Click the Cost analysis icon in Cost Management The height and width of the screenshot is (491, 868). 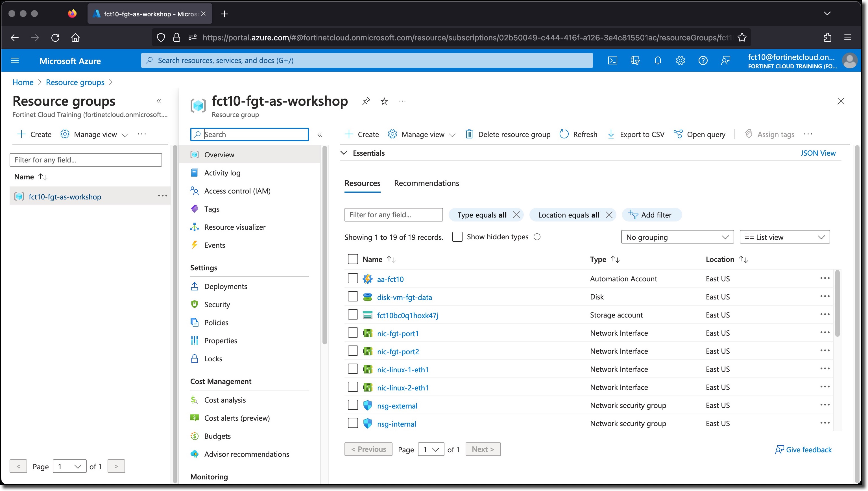[194, 399]
